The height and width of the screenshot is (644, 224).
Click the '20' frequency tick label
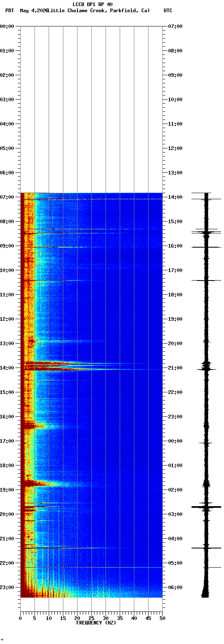click(x=77, y=618)
